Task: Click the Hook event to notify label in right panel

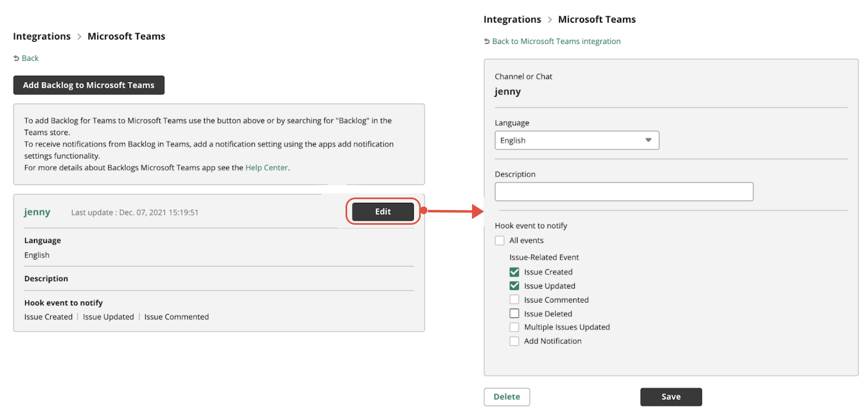Action: 531,226
